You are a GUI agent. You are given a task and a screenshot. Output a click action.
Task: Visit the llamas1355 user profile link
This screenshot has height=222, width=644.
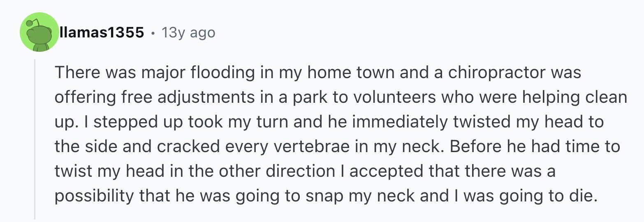pos(102,32)
